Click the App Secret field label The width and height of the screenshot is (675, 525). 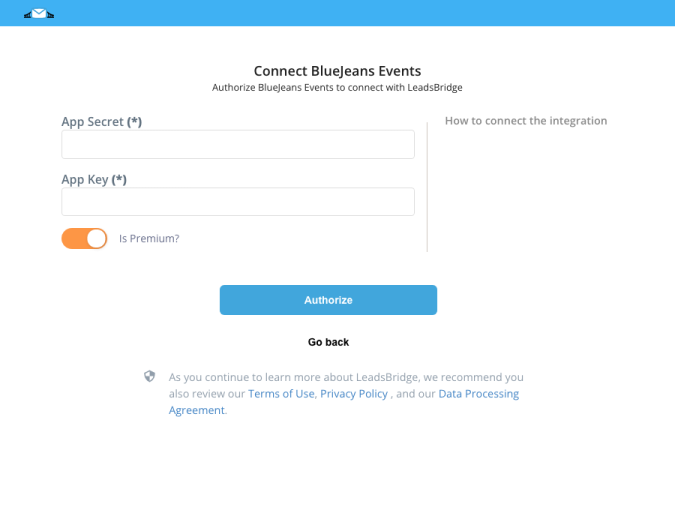[102, 122]
